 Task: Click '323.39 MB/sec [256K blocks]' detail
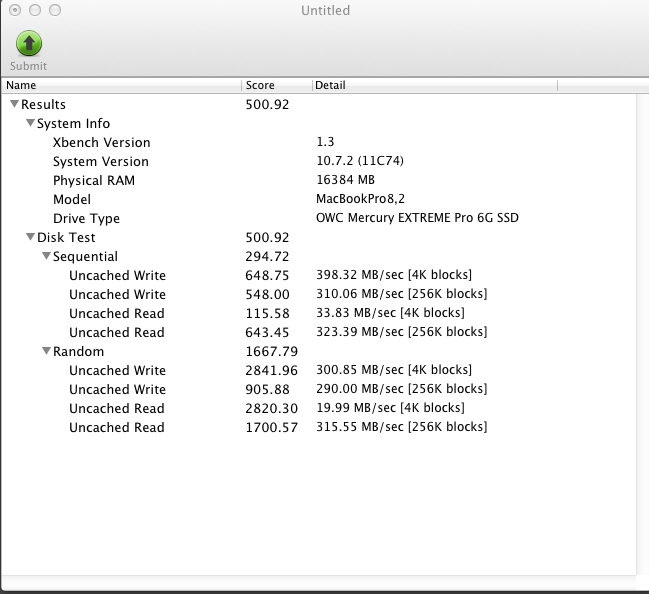click(x=401, y=332)
